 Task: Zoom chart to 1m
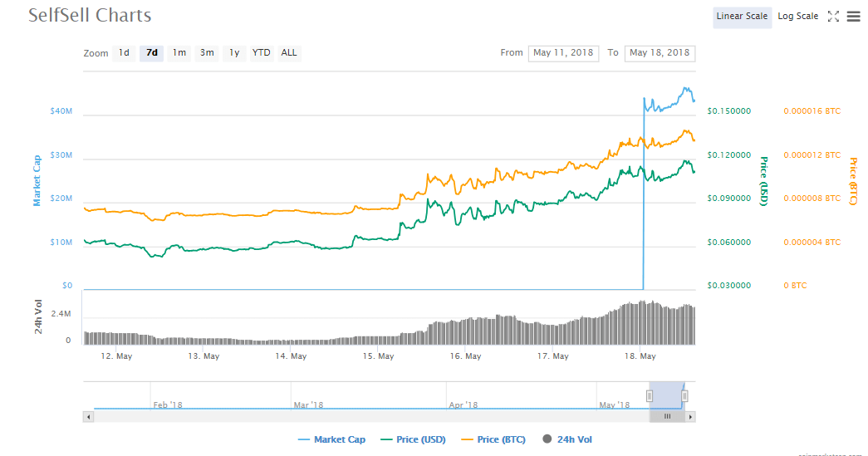click(x=179, y=53)
